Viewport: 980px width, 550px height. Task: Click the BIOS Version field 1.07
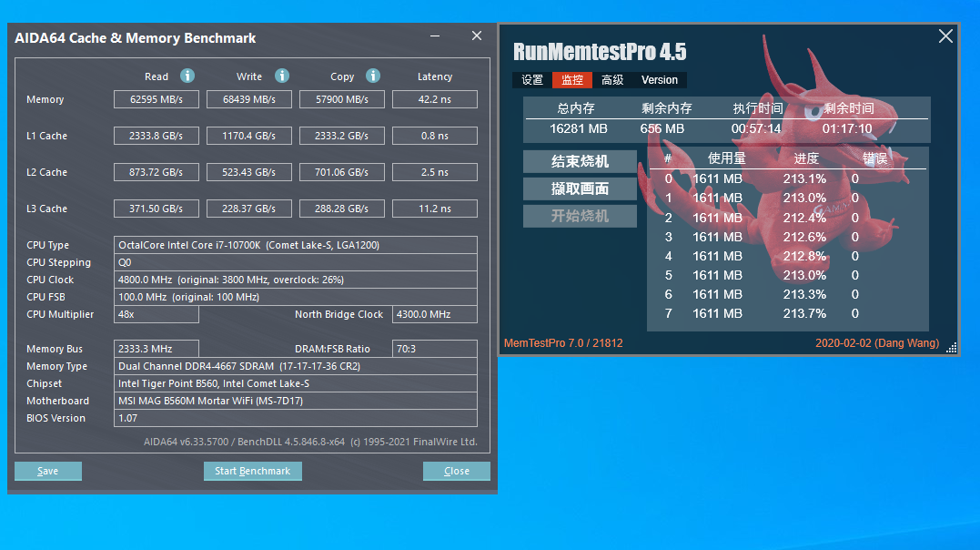[x=296, y=418]
